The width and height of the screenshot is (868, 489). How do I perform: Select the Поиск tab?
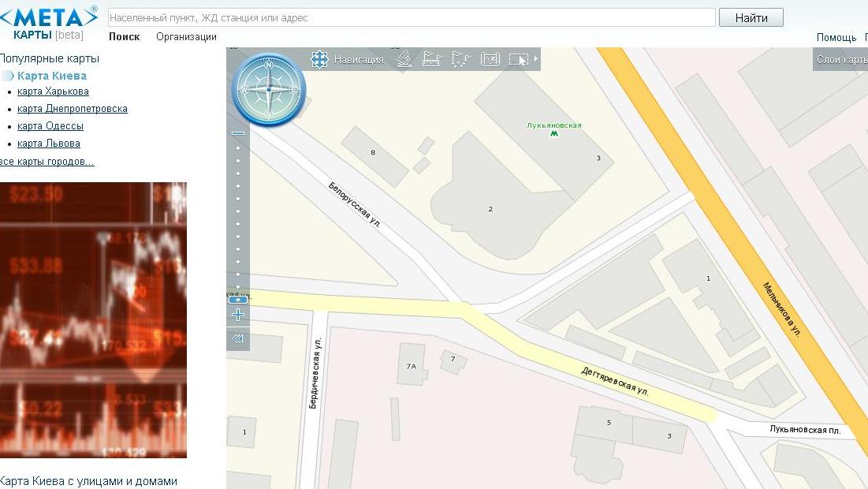[125, 36]
